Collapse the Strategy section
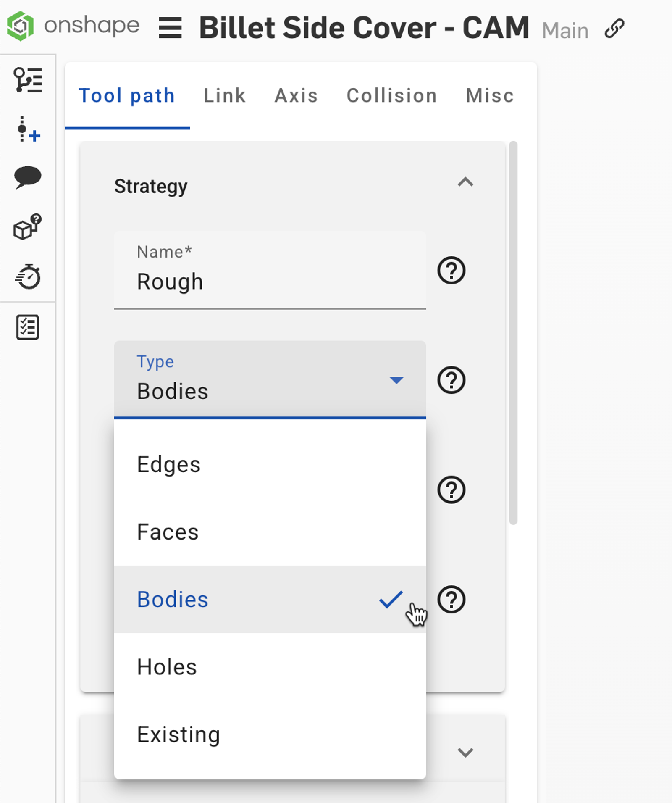The width and height of the screenshot is (672, 803). 465,182
